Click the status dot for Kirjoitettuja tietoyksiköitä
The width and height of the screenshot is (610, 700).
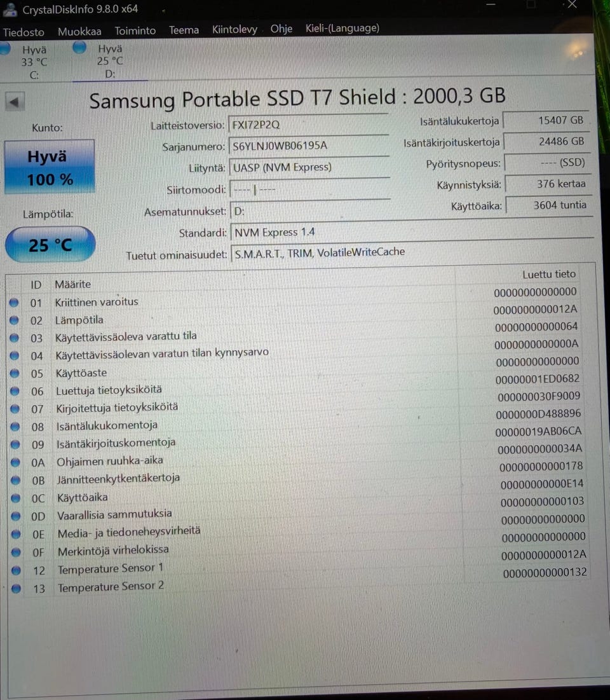pos(15,408)
